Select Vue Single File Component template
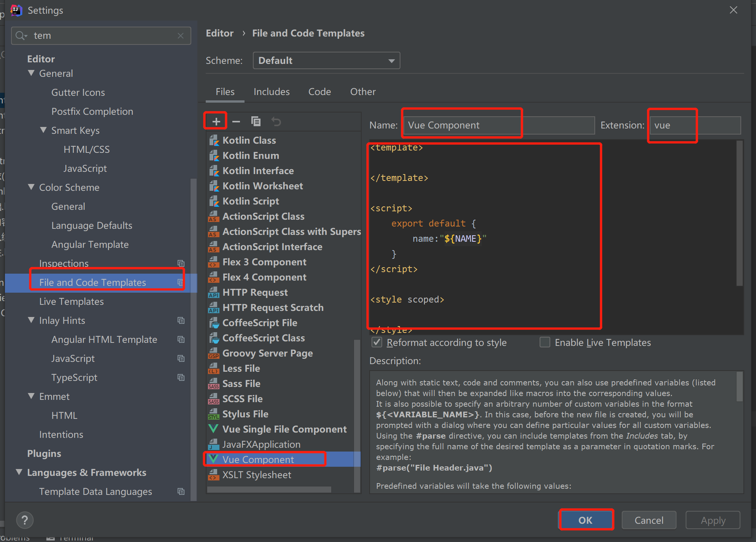 pyautogui.click(x=284, y=429)
